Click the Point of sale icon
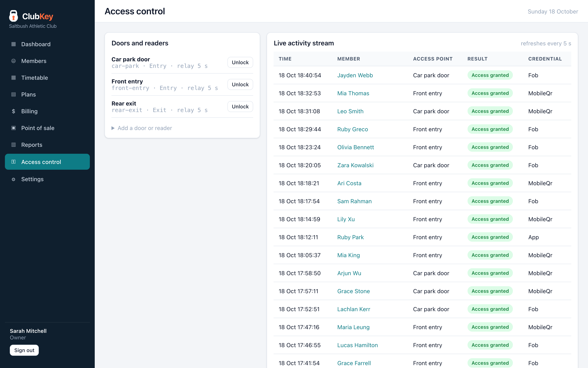 pyautogui.click(x=14, y=128)
